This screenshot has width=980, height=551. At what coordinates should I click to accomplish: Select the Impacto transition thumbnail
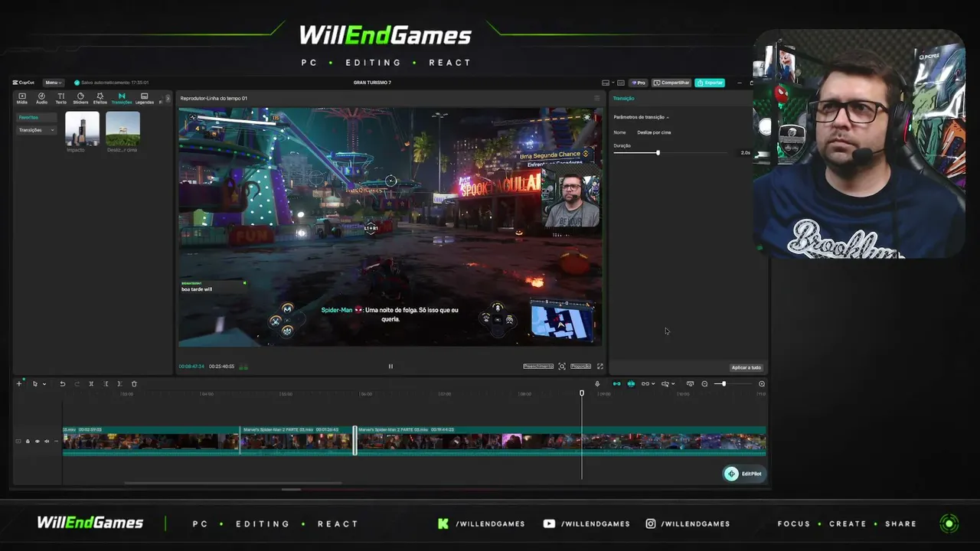(x=82, y=129)
